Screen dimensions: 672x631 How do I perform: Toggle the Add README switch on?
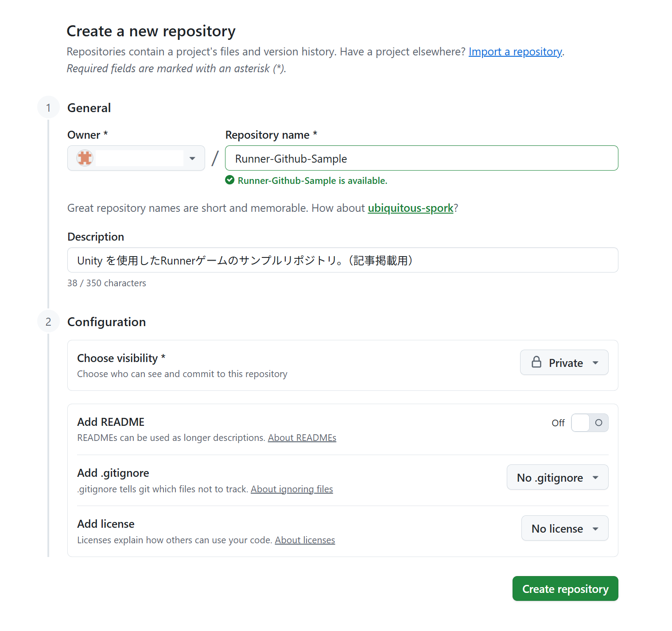(x=590, y=423)
